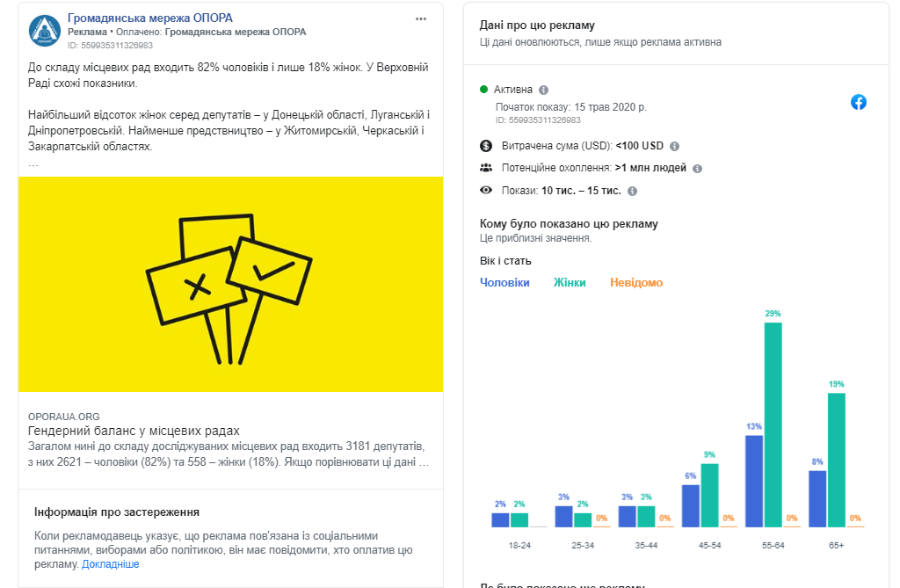The image size is (900, 588).
Task: Toggle Чоловіки series in the chart legend
Action: 504,283
